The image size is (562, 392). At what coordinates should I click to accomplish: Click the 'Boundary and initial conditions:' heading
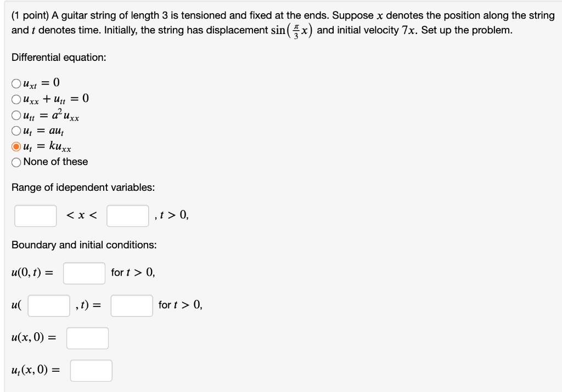[x=84, y=245]
